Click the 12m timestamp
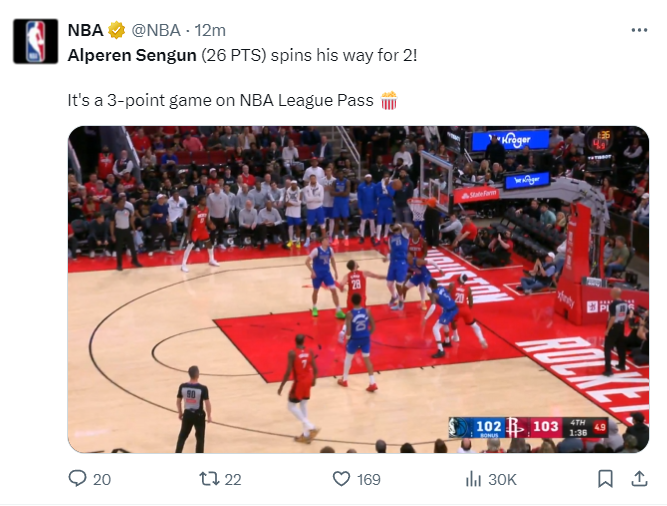The width and height of the screenshot is (667, 506). 210,31
